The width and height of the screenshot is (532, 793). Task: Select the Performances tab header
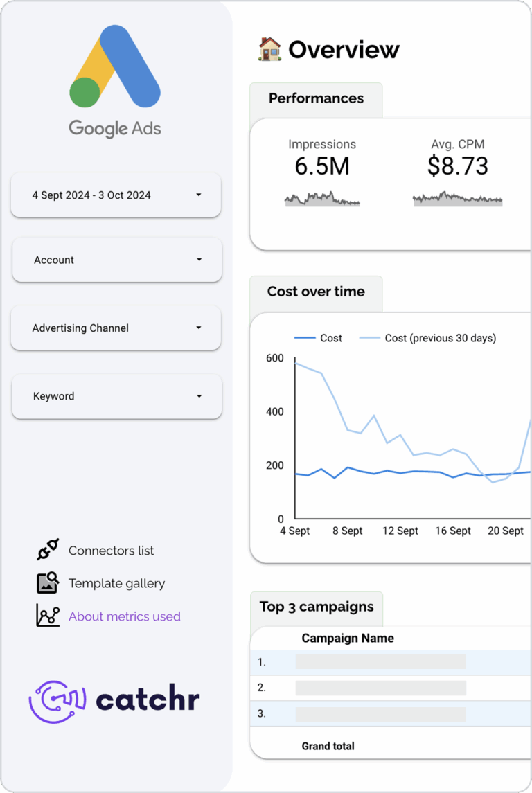(x=316, y=99)
